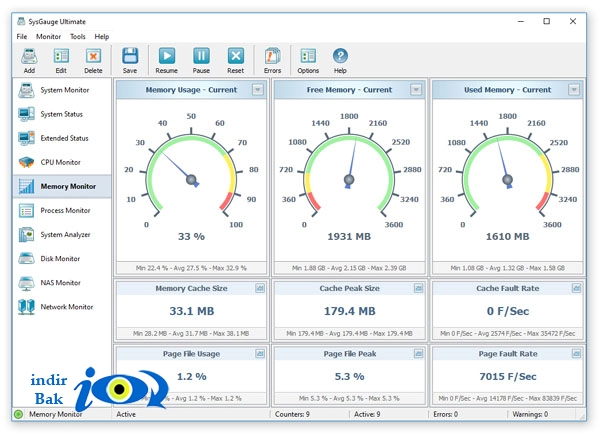Open Disk Monitor in the sidebar
600x435 pixels.
click(62, 259)
